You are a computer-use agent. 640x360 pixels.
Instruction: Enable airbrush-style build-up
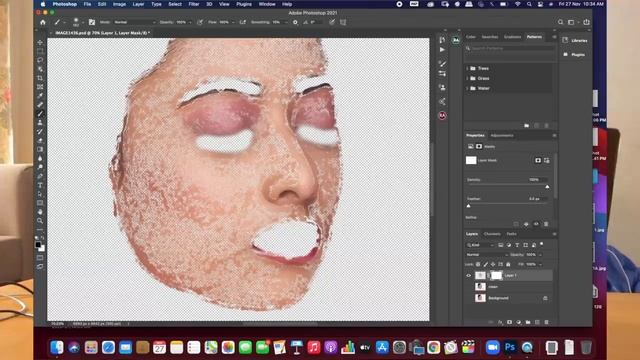coord(243,22)
